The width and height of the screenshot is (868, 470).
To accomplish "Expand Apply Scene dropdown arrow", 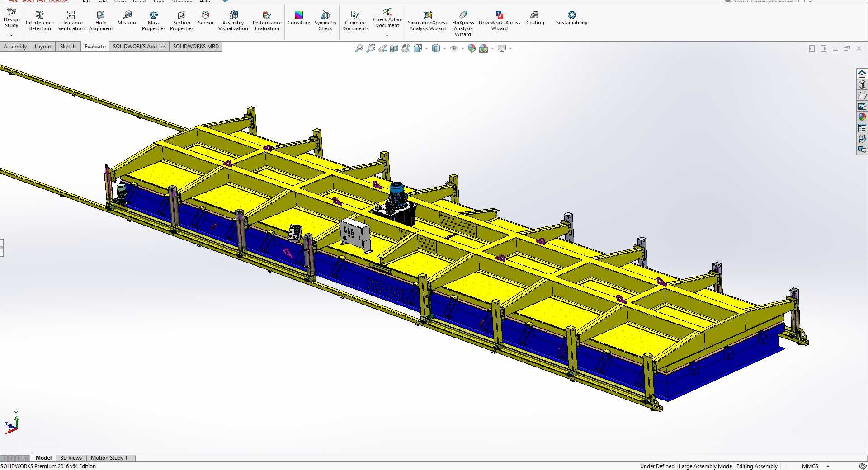I will tap(492, 48).
